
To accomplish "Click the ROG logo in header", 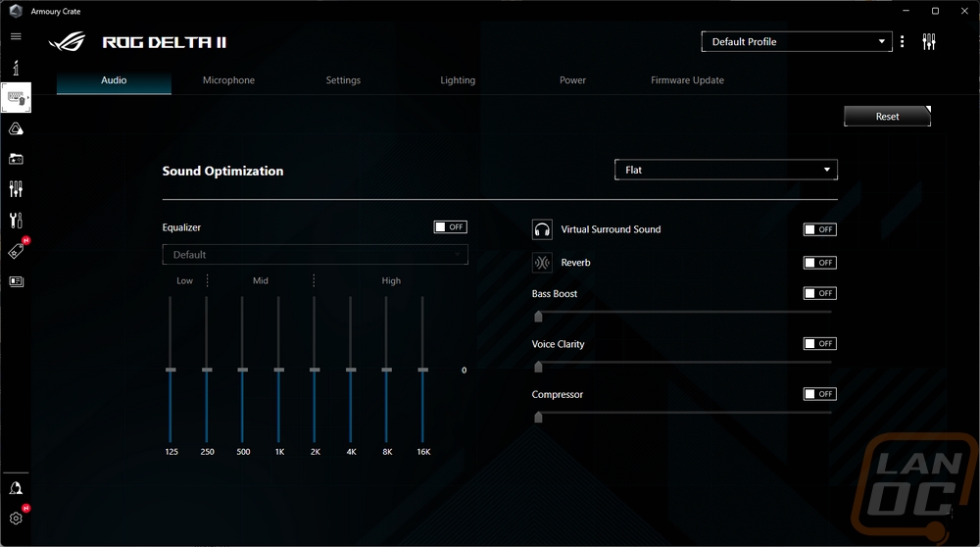I will 67,42.
